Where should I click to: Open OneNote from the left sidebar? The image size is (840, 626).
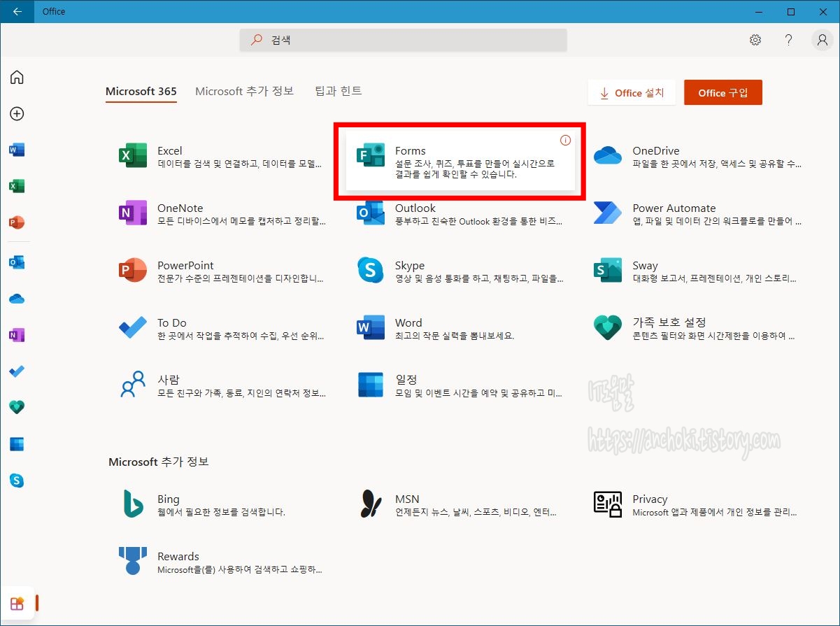pyautogui.click(x=17, y=335)
